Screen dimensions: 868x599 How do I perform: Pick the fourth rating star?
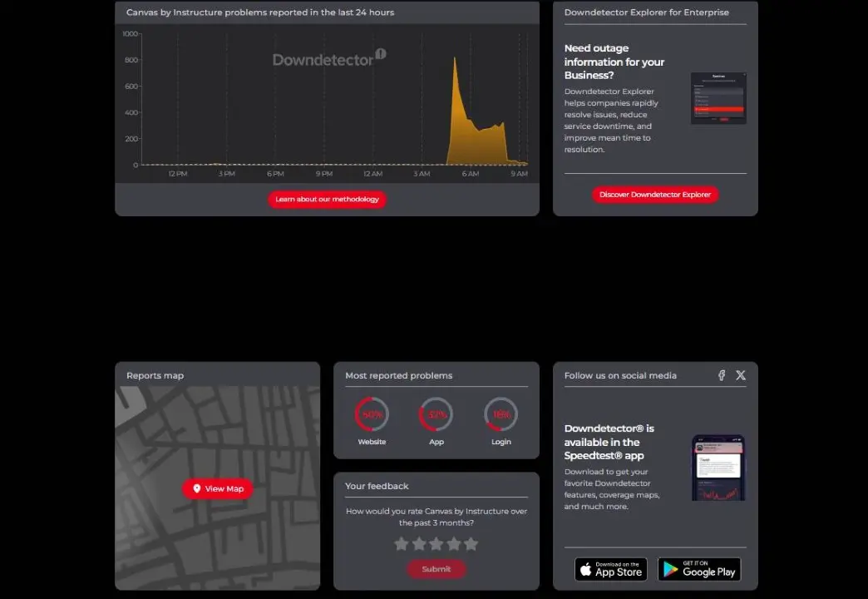(453, 543)
